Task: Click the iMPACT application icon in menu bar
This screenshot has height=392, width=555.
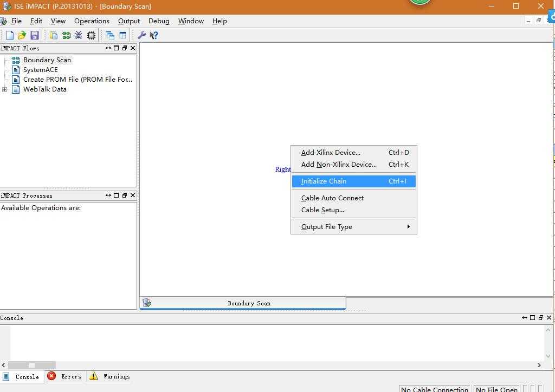Action: point(4,21)
